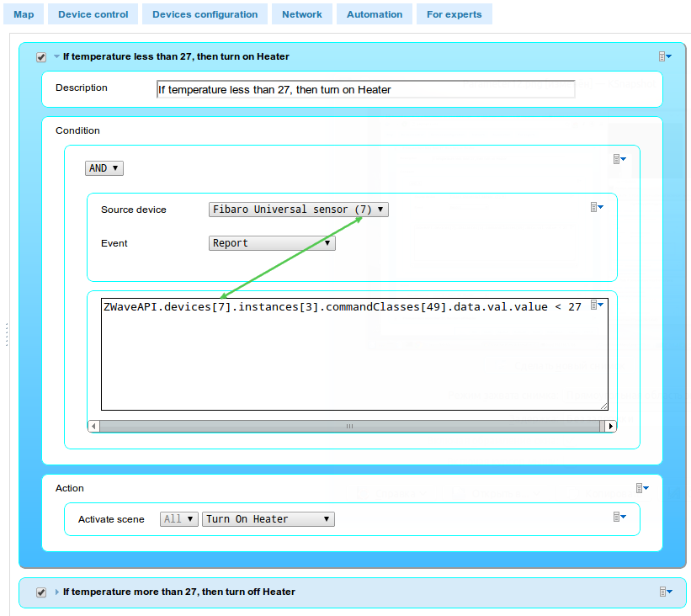Go to the For experts tab
Viewport: 691px width, 616px height.
click(454, 14)
